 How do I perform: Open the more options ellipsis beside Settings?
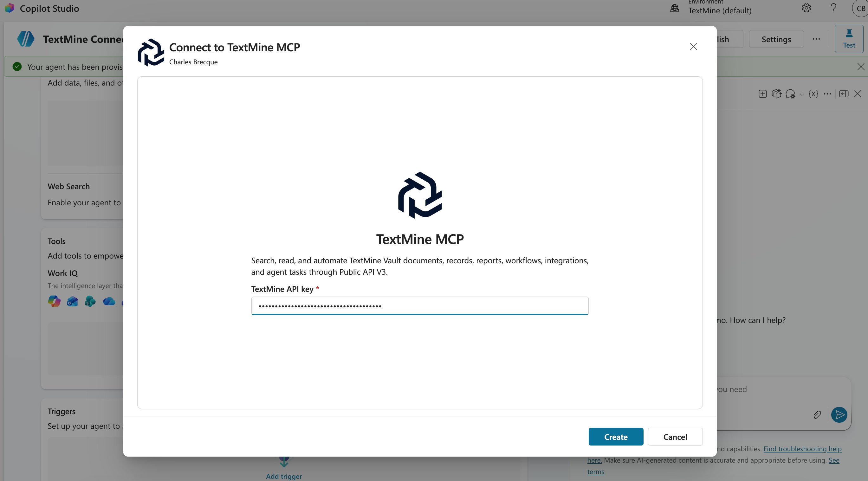816,39
